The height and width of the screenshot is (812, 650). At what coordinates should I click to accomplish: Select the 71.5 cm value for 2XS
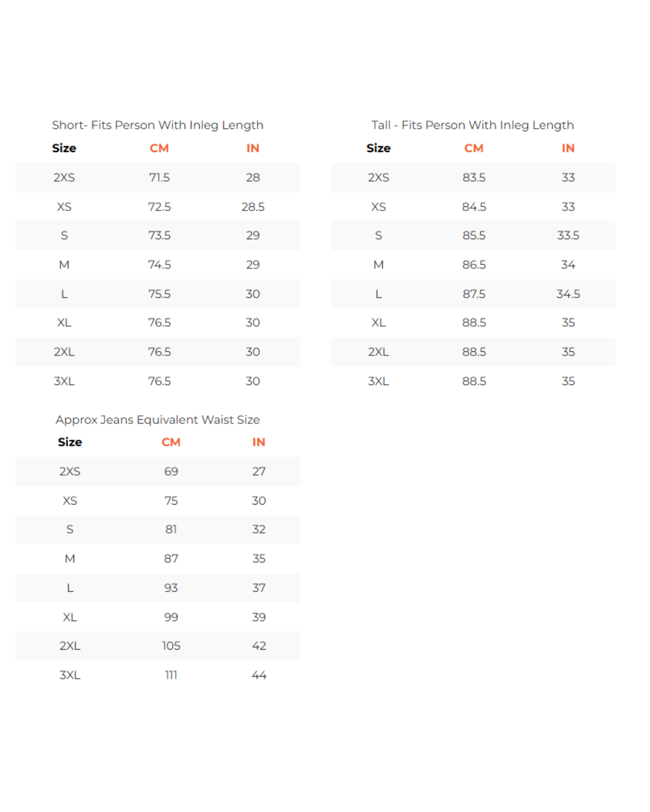pos(159,178)
